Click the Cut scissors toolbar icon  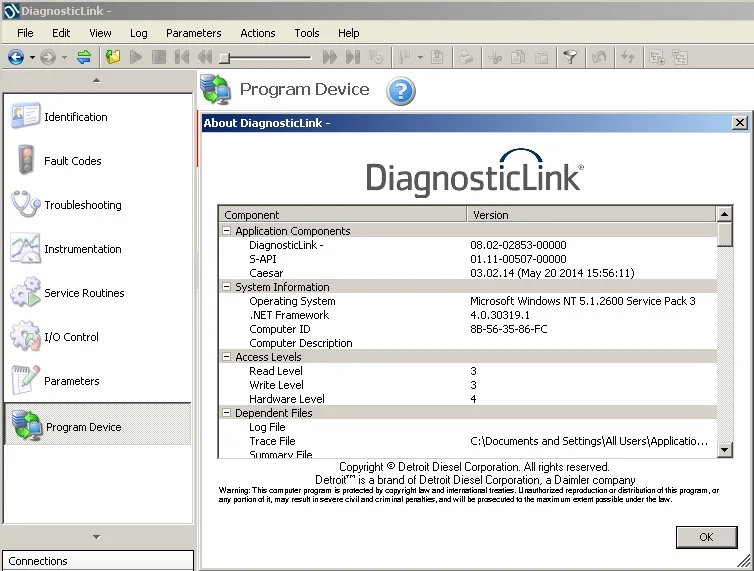pyautogui.click(x=495, y=58)
